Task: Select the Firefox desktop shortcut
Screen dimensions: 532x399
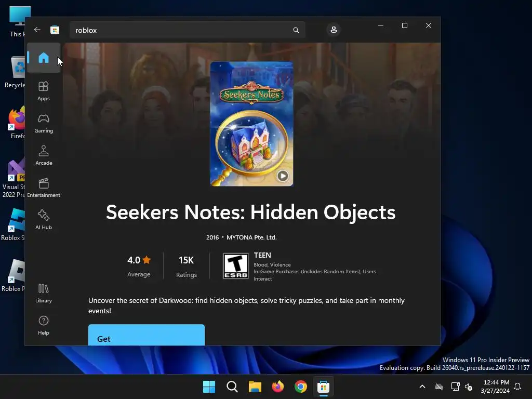Action: (16, 123)
